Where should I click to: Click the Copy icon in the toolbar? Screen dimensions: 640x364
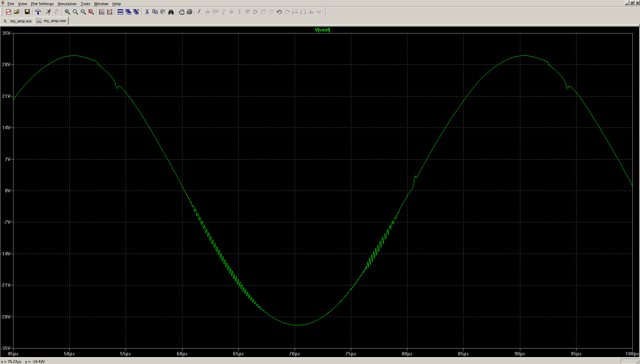(x=155, y=12)
